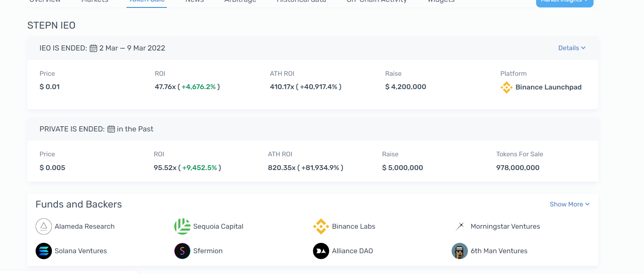
Task: Click the Platform label
Action: [x=513, y=74]
